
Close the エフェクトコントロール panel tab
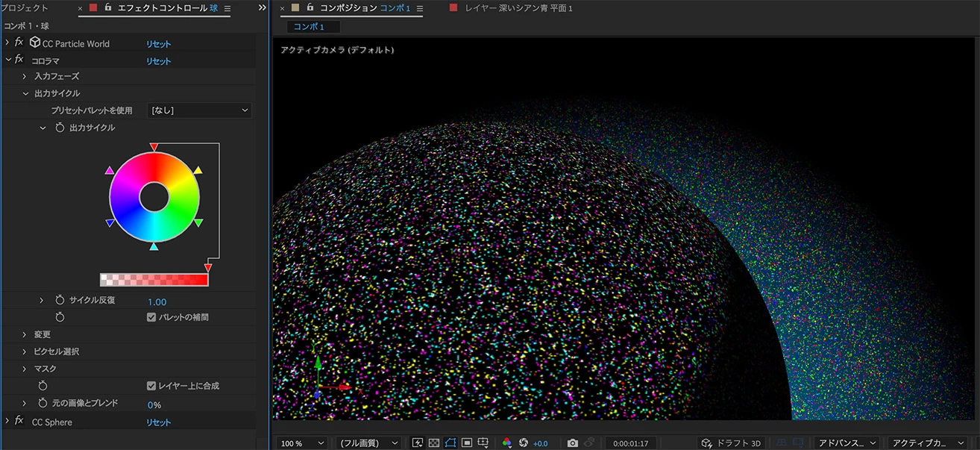81,8
